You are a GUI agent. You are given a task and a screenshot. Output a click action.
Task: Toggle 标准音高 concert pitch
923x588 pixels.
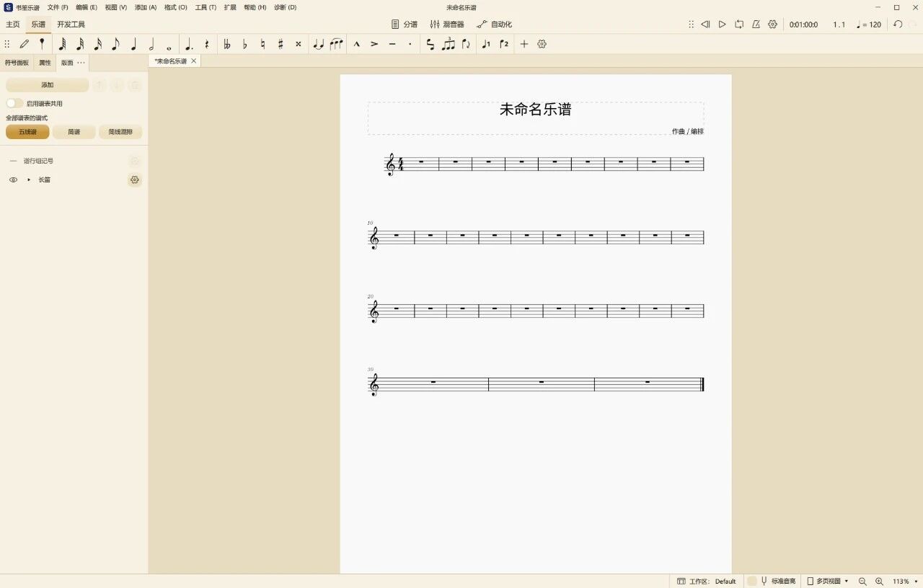tap(772, 581)
